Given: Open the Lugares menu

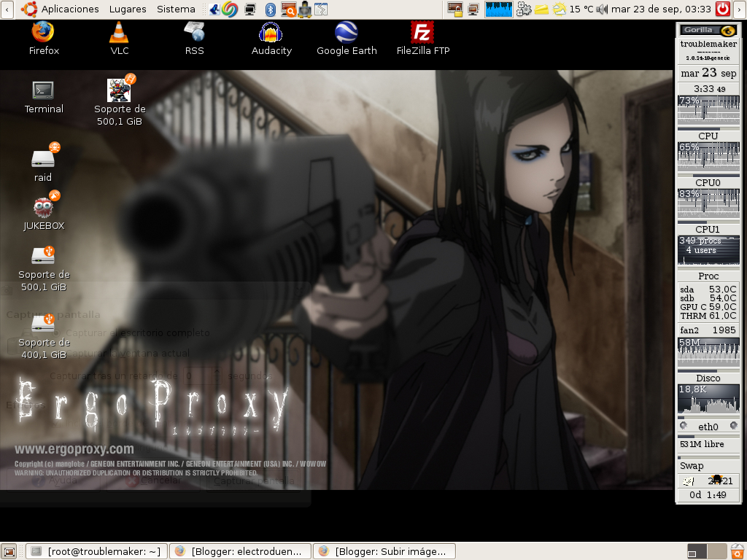Looking at the screenshot, I should pos(128,9).
